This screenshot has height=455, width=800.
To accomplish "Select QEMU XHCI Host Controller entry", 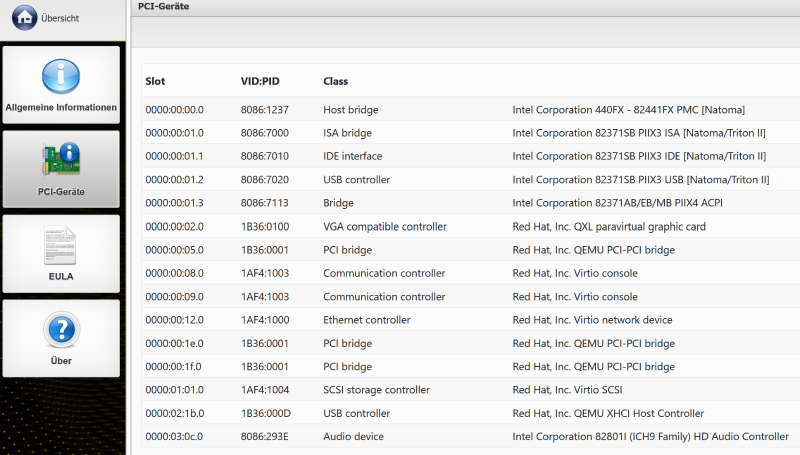I will tap(608, 413).
